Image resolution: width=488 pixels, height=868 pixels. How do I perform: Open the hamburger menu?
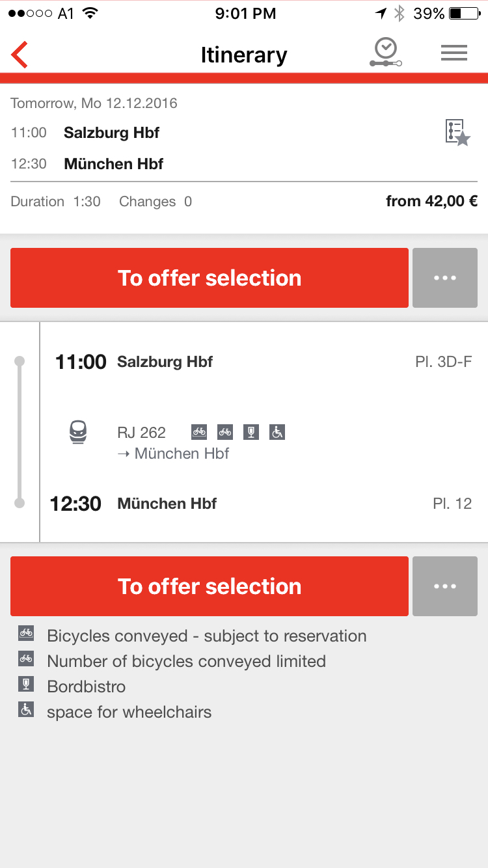[x=454, y=53]
